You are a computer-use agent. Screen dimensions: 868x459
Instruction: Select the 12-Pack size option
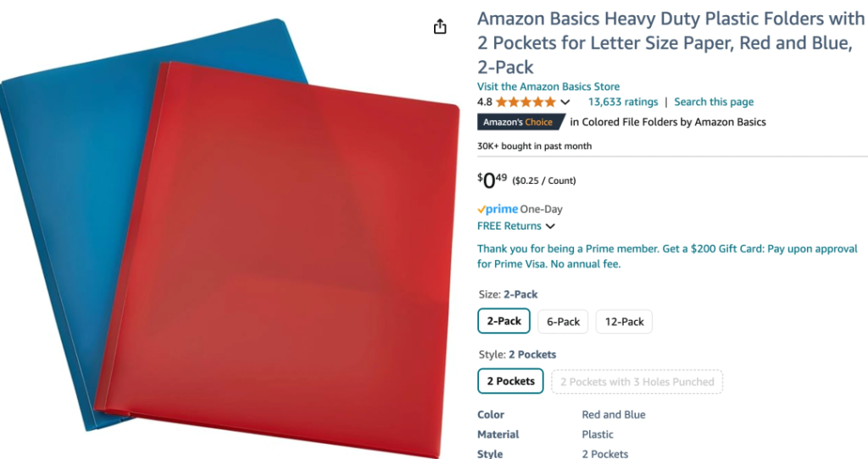624,322
